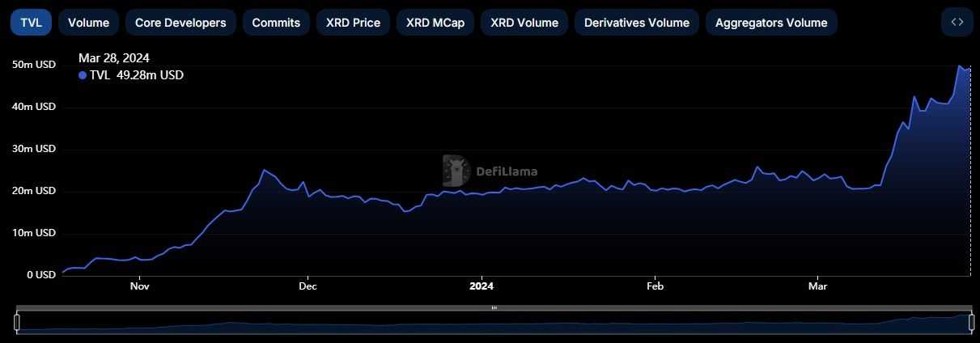Toggle Aggregators Volume on chart

coord(771,23)
